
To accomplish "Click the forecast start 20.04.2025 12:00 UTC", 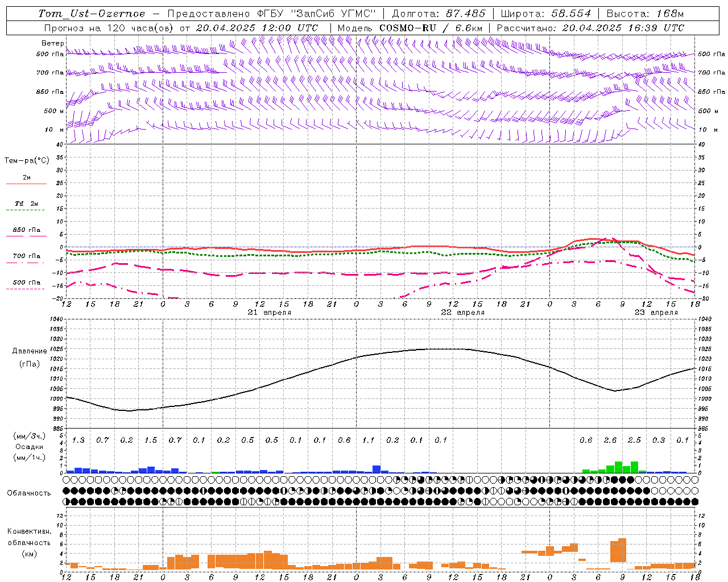I will click(257, 28).
